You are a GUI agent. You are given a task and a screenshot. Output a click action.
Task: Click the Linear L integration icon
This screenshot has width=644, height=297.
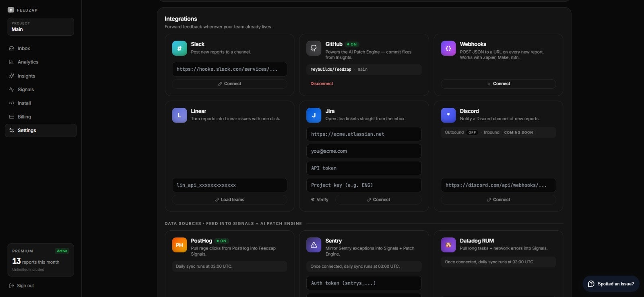pos(180,115)
